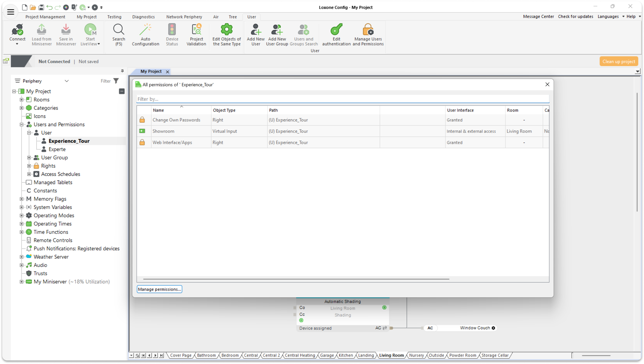Open Manage Users and Permissions
Viewport: 644px width, 364px height.
(x=368, y=30)
